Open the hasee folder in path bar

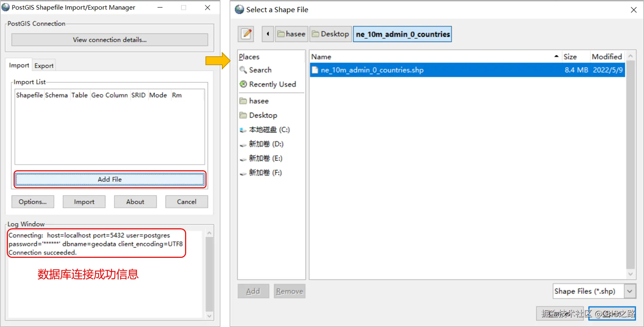(x=291, y=34)
